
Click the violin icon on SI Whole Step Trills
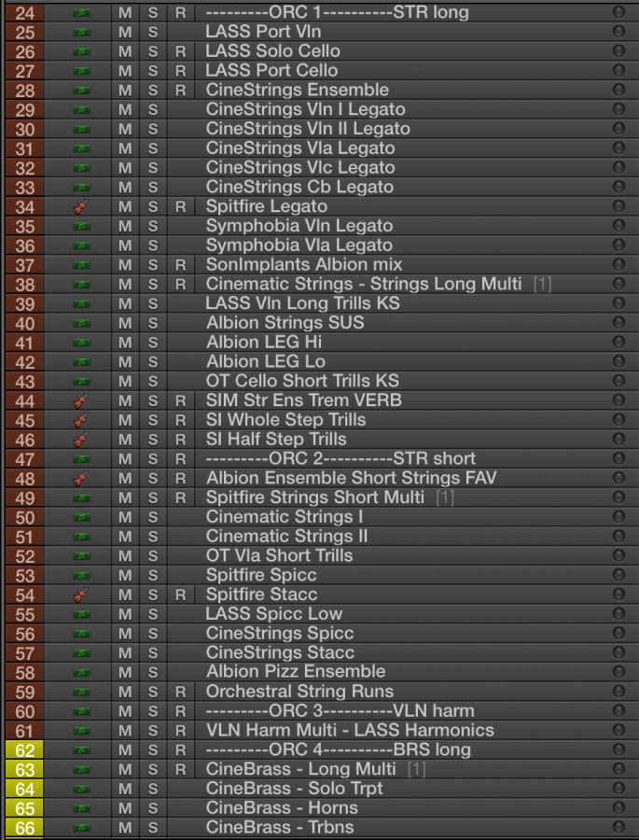tap(82, 420)
